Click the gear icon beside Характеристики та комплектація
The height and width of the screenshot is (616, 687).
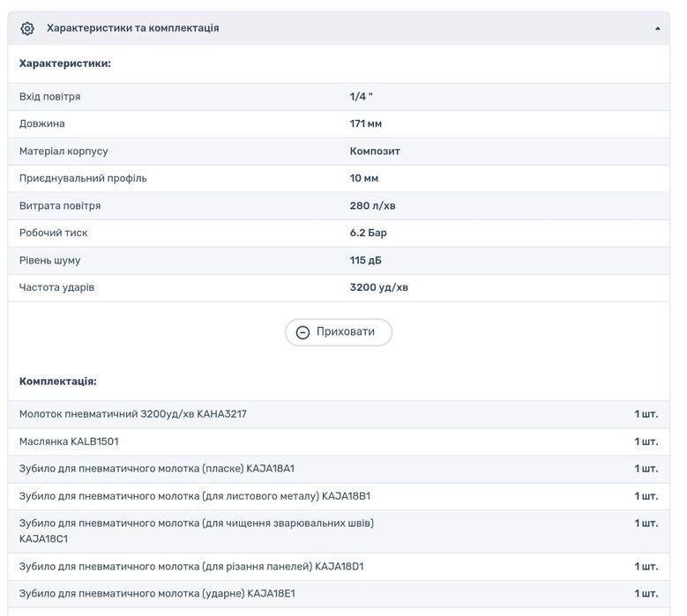(27, 28)
